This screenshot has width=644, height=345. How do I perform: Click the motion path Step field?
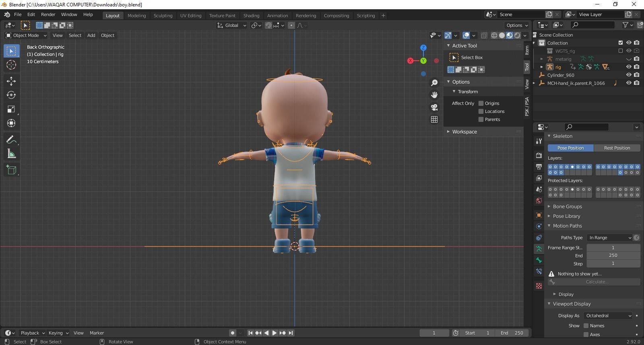[613, 264]
